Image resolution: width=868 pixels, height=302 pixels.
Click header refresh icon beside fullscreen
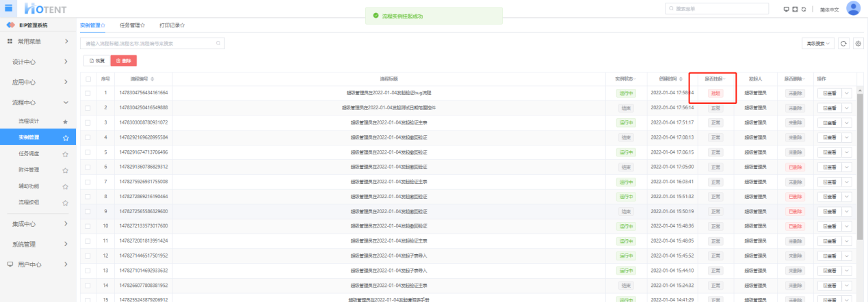click(x=803, y=8)
